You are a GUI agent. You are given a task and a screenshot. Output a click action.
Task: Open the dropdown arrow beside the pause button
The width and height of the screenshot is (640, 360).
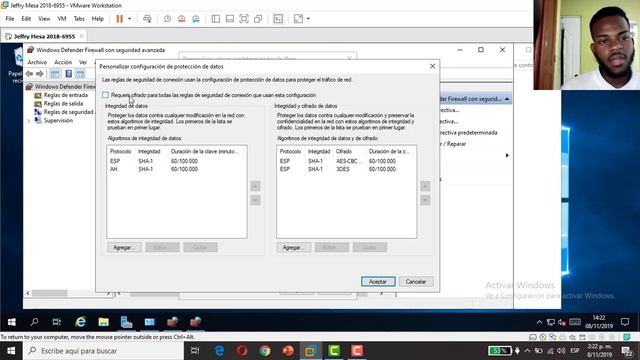pyautogui.click(x=129, y=19)
